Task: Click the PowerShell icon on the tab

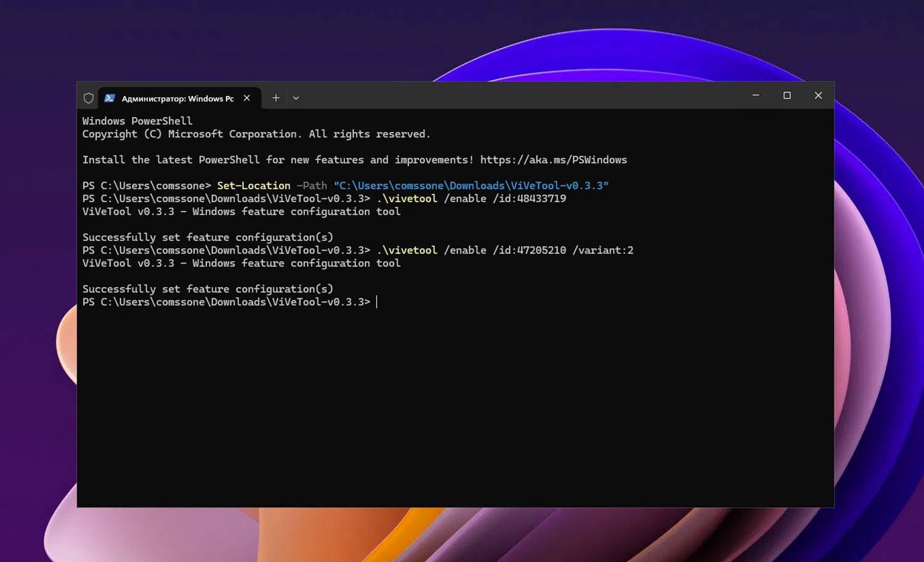Action: (110, 98)
